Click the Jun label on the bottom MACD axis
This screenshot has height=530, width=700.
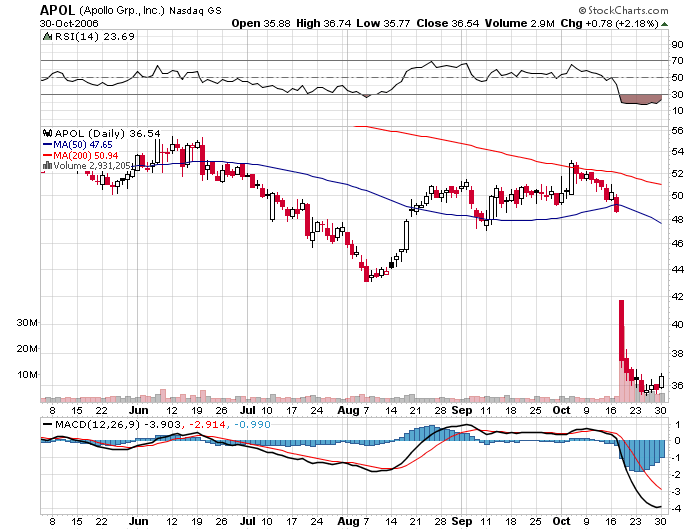(x=138, y=521)
